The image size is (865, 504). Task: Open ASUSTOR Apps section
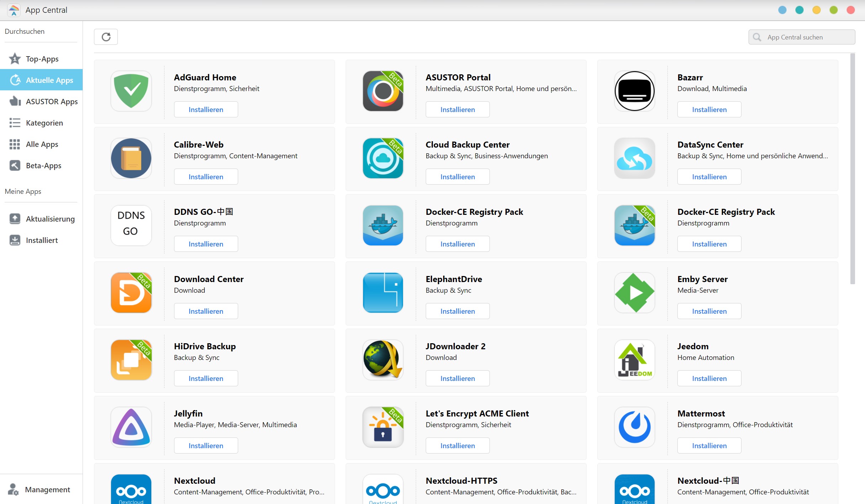(x=41, y=101)
